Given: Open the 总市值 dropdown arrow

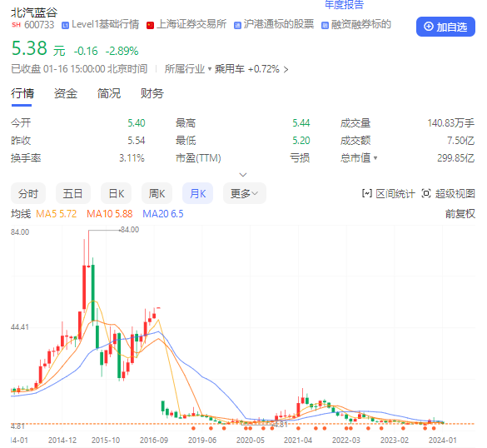Looking at the screenshot, I should tap(375, 158).
